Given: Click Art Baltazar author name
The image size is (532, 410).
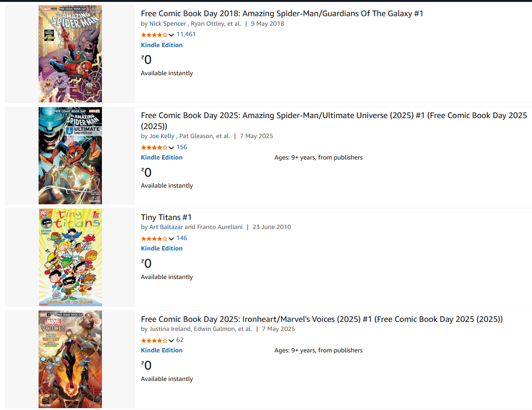Looking at the screenshot, I should [x=166, y=227].
